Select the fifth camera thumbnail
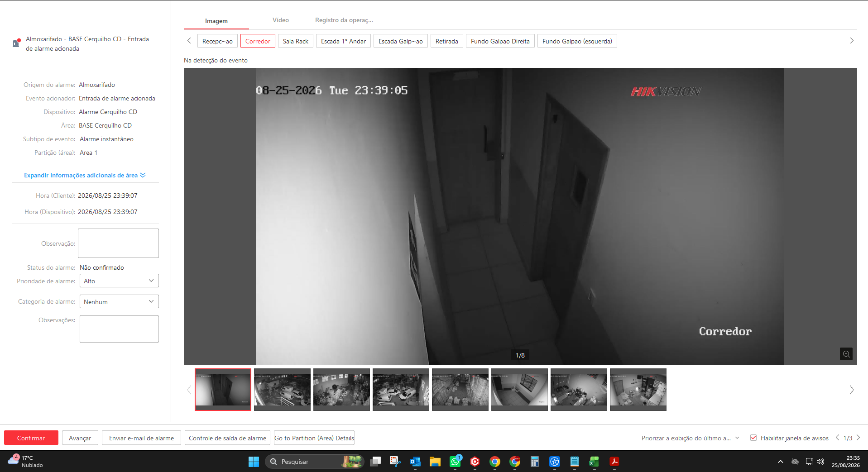This screenshot has width=868, height=472. point(460,390)
